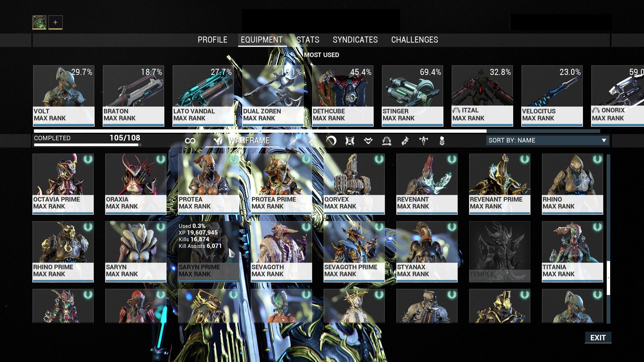Click the Most Used horizontal scrollbar
The height and width of the screenshot is (362, 644).
260,131
